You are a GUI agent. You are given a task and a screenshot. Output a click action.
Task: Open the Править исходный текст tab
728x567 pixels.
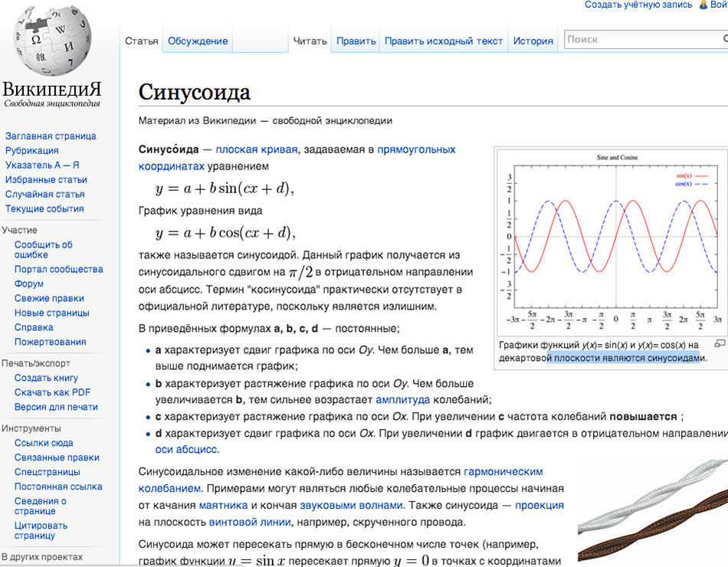click(x=444, y=41)
